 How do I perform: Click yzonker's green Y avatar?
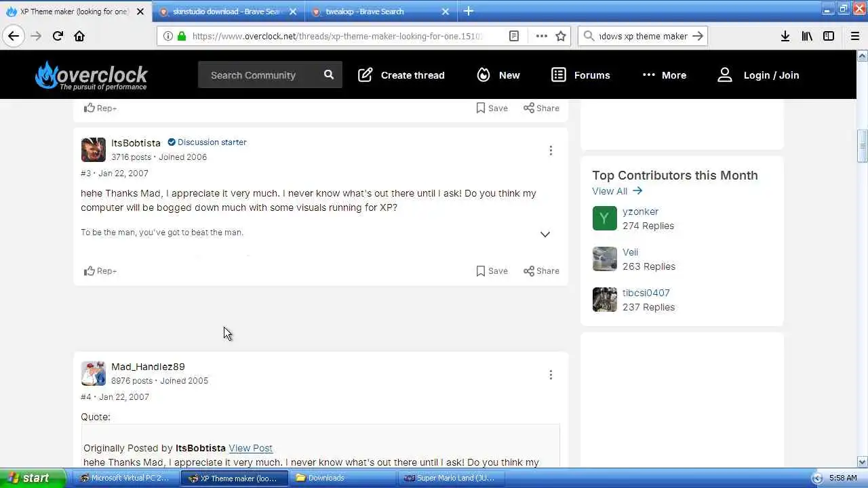coord(604,218)
